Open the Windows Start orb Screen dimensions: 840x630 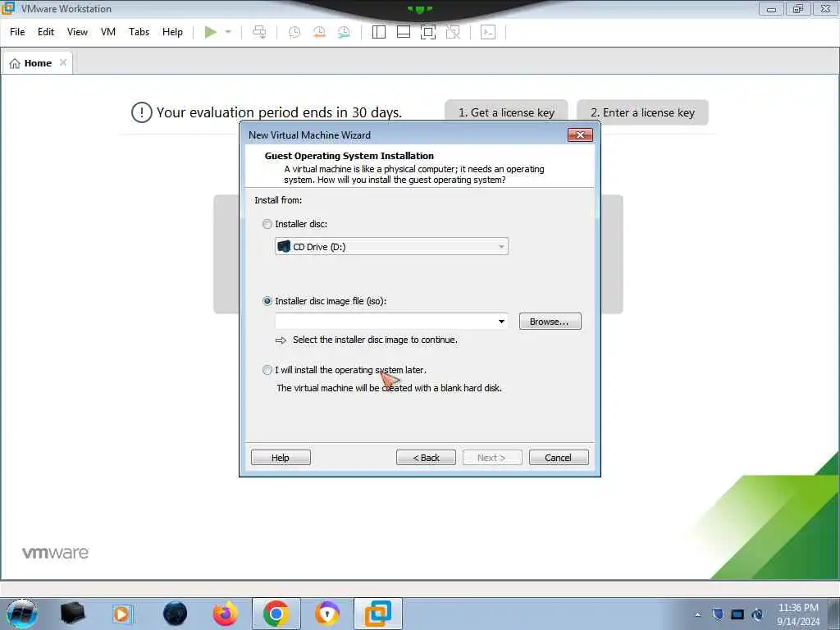point(21,614)
